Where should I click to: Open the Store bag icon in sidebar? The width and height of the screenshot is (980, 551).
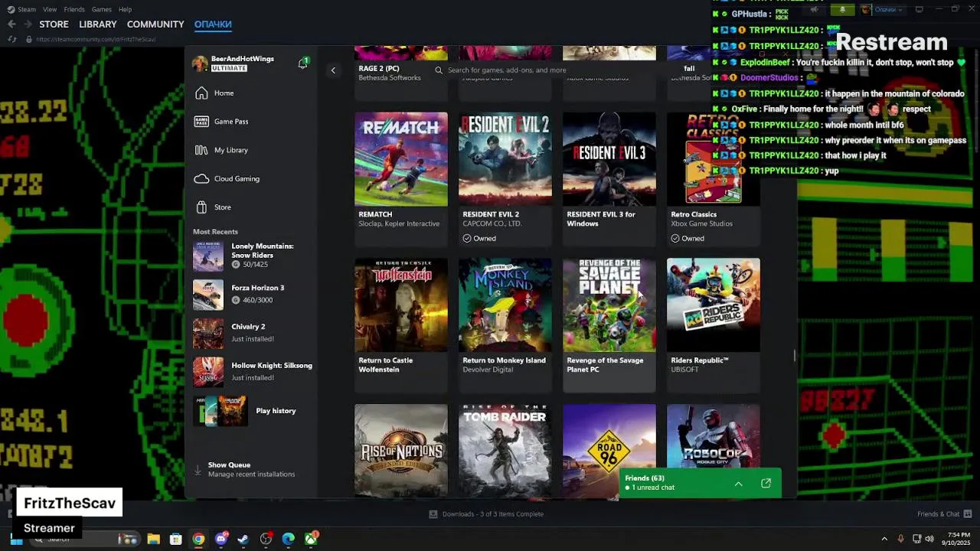201,207
